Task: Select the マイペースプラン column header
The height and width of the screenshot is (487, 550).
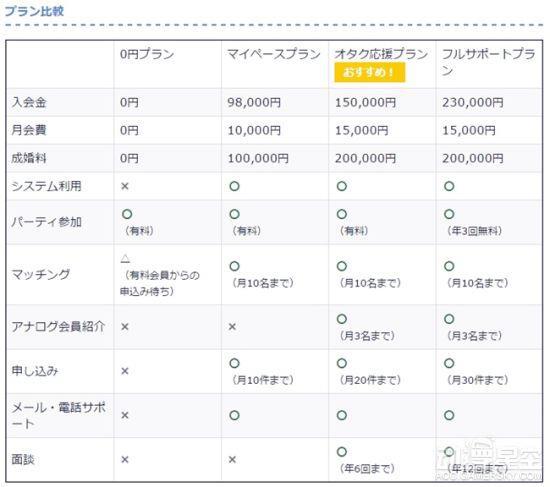Action: [x=274, y=54]
